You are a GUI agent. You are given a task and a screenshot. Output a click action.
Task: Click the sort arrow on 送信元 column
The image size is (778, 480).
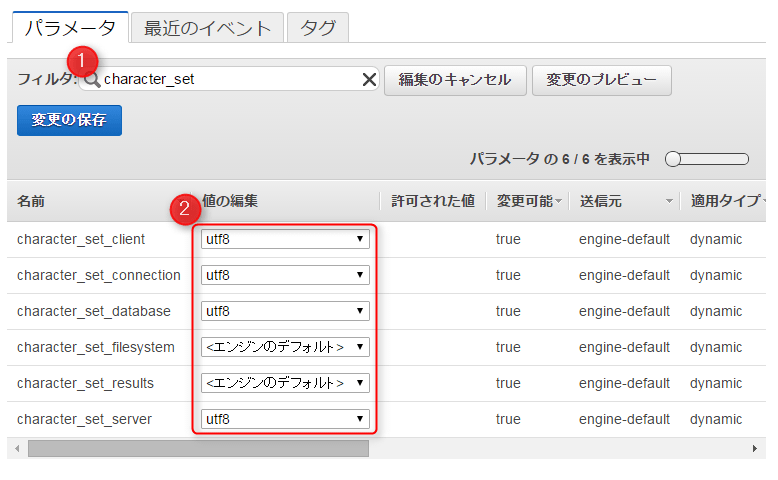point(669,202)
